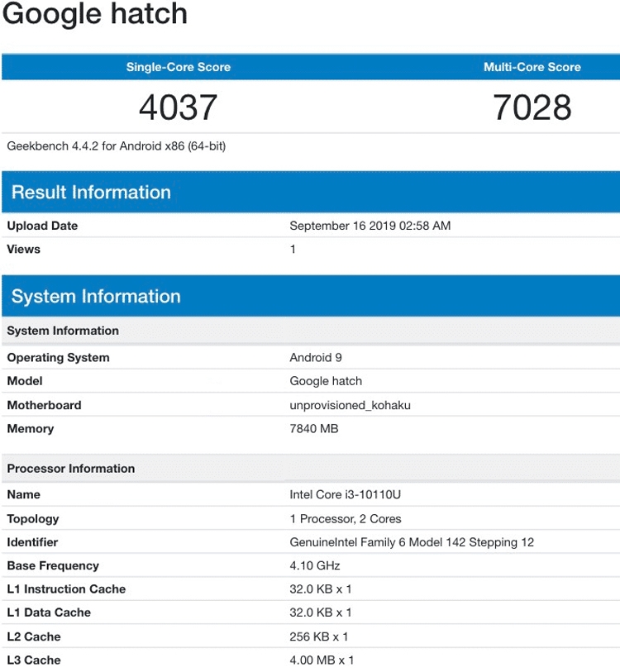Select the 4.10 GHz value
The width and height of the screenshot is (620, 672).
pyautogui.click(x=315, y=565)
